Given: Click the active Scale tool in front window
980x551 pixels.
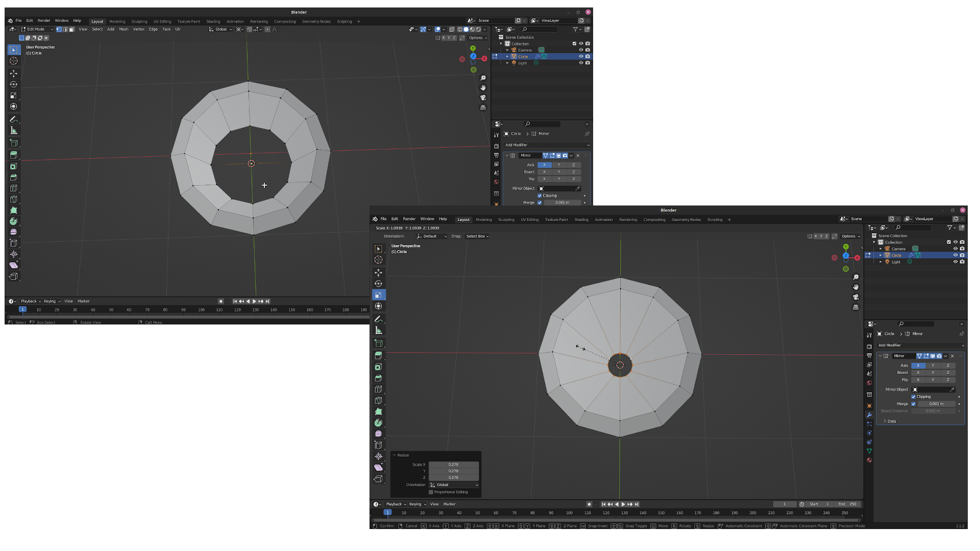Looking at the screenshot, I should coord(378,295).
